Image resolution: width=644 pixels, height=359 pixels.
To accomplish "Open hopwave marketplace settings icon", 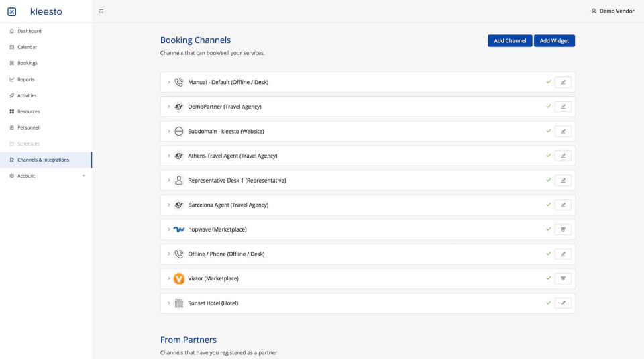I will tap(563, 229).
